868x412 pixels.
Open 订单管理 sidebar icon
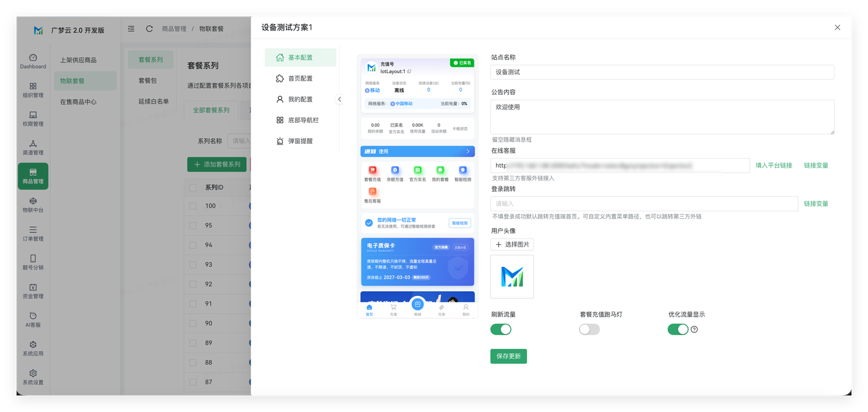(x=33, y=234)
